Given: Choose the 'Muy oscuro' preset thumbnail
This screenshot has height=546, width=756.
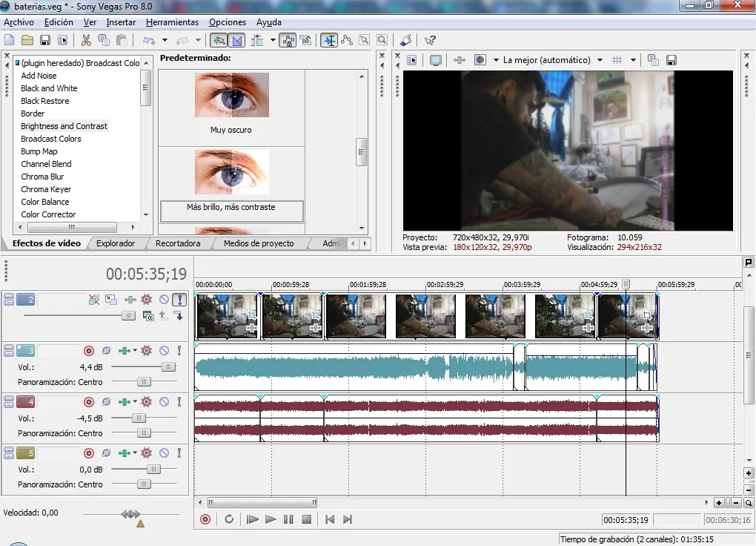Looking at the screenshot, I should (231, 96).
